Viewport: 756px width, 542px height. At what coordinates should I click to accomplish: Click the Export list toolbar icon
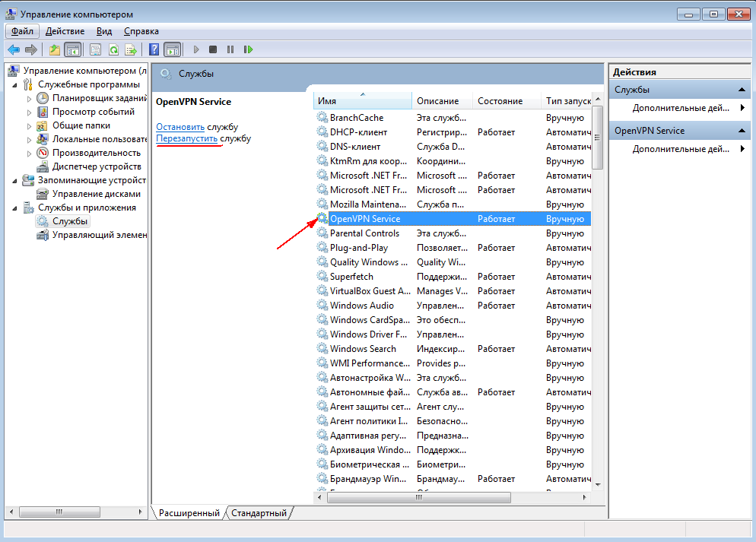131,49
